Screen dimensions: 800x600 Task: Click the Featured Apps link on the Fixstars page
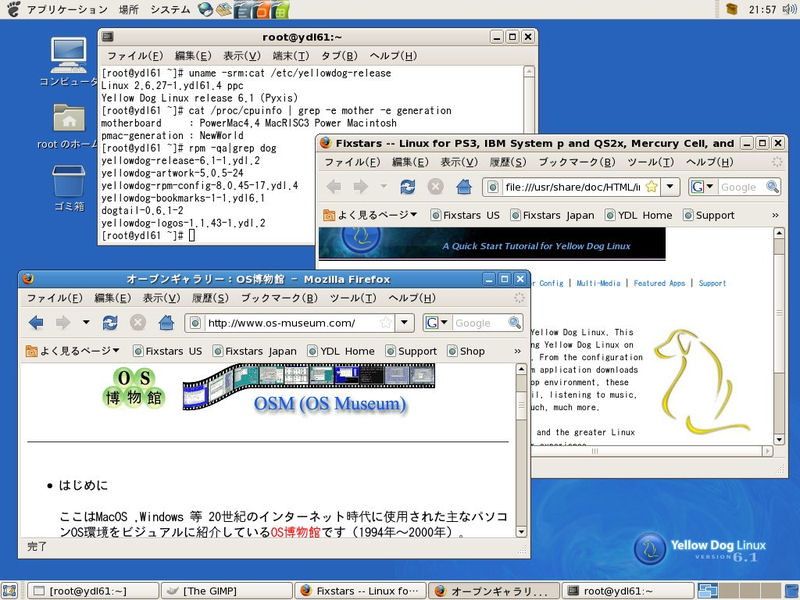[659, 283]
